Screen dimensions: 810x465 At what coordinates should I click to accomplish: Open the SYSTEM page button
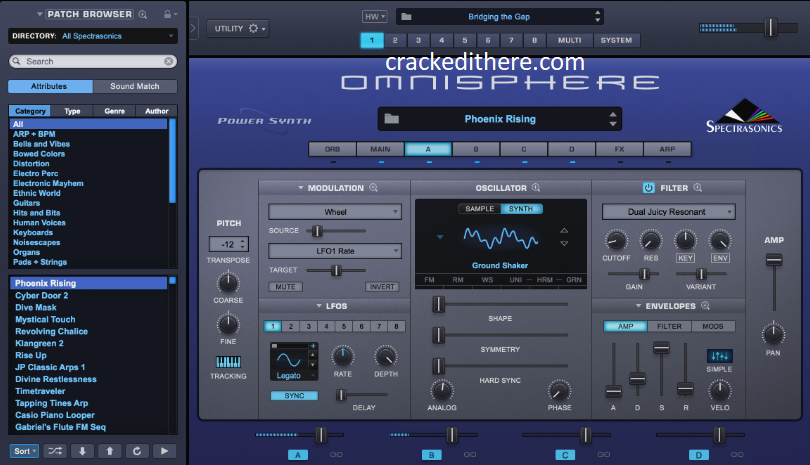pyautogui.click(x=616, y=40)
